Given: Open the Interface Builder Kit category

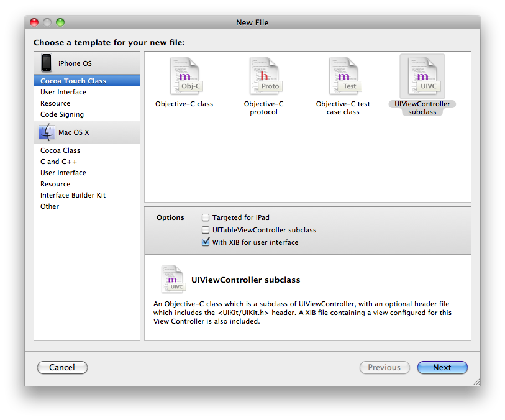Looking at the screenshot, I should pos(73,195).
